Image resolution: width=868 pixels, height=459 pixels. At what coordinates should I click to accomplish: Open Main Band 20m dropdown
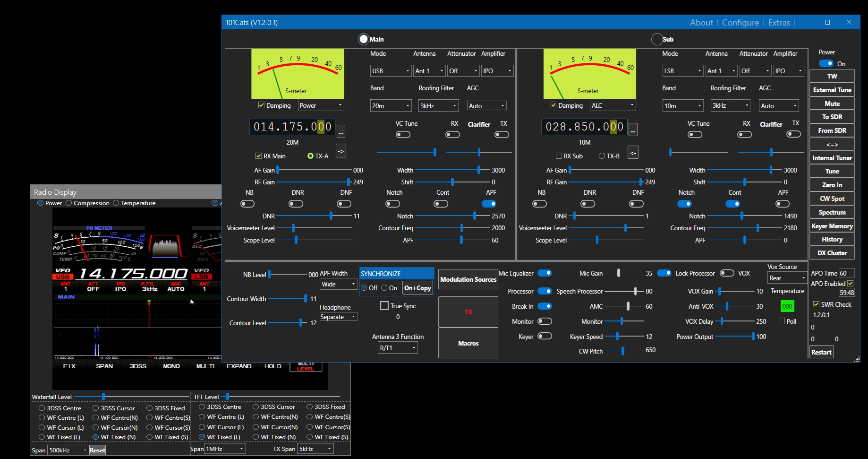[391, 106]
